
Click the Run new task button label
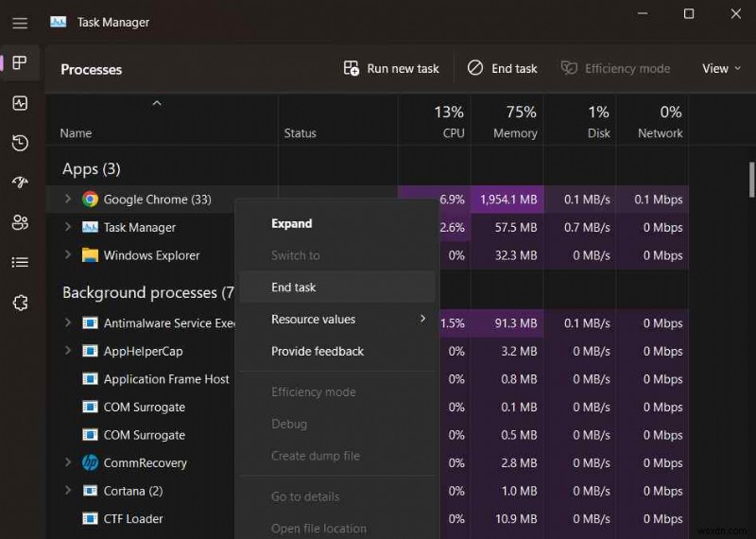tap(403, 68)
